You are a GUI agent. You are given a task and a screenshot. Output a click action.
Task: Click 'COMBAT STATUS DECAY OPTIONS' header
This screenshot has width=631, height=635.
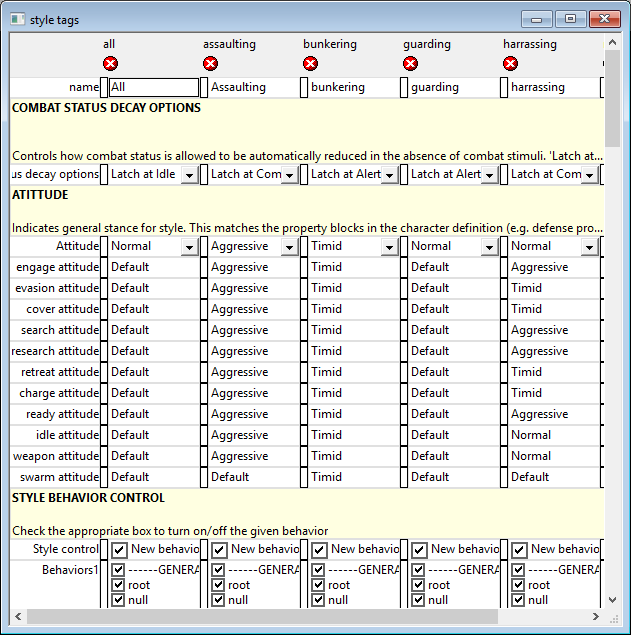click(106, 108)
